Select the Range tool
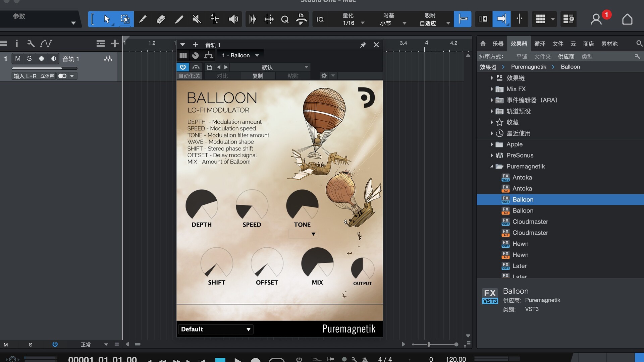 coord(125,19)
